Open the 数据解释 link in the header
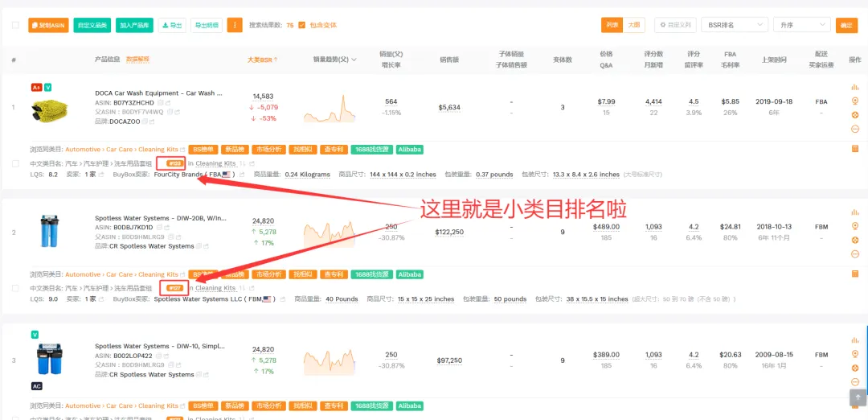The image size is (868, 420). [x=137, y=60]
